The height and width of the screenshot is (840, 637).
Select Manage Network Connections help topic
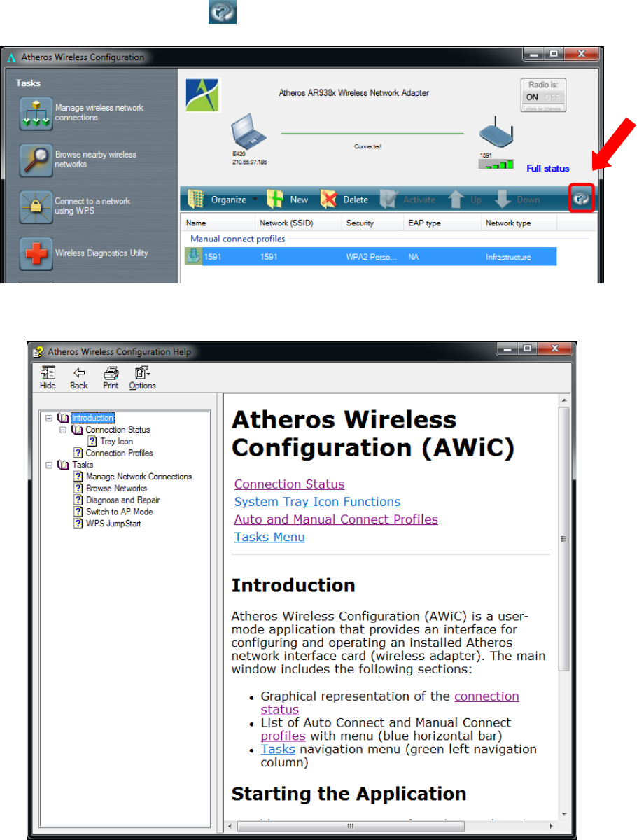[x=139, y=477]
